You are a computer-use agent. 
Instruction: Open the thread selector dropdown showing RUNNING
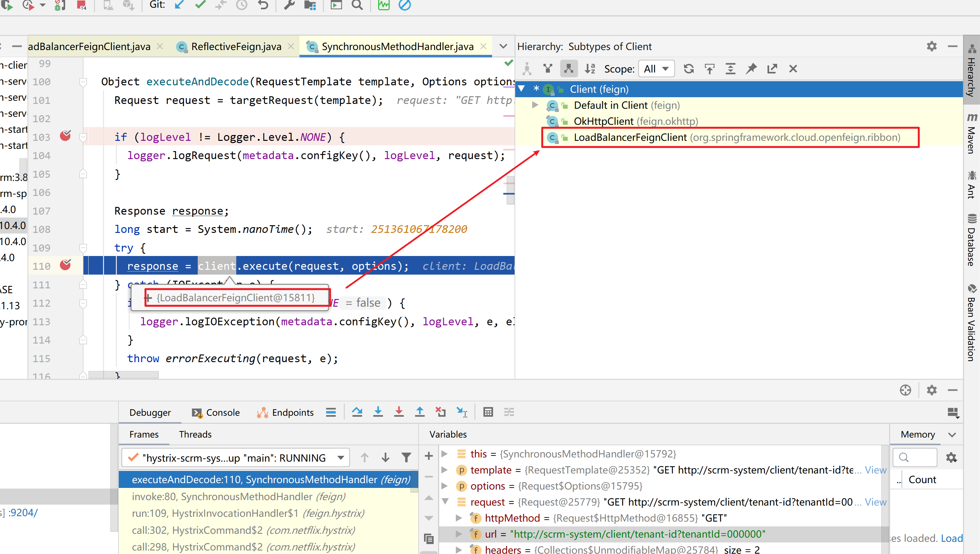(x=341, y=458)
